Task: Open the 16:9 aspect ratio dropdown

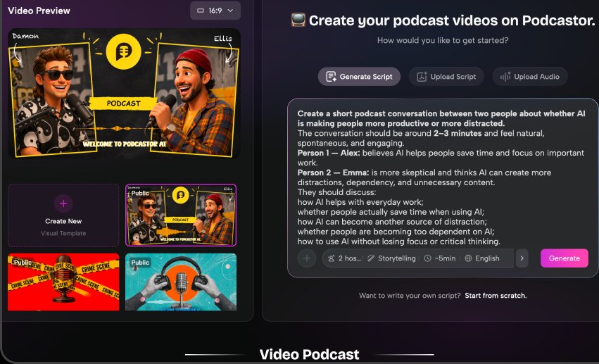Action: [x=215, y=11]
